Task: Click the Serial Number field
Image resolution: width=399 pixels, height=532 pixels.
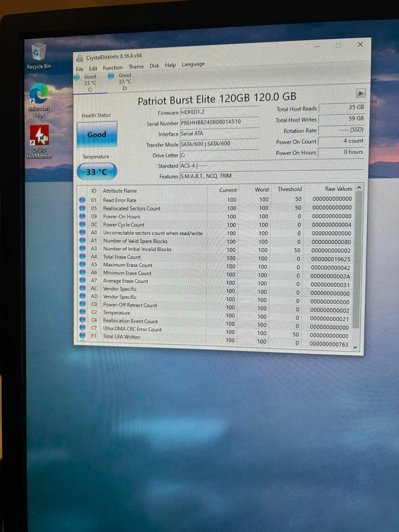Action: click(219, 122)
